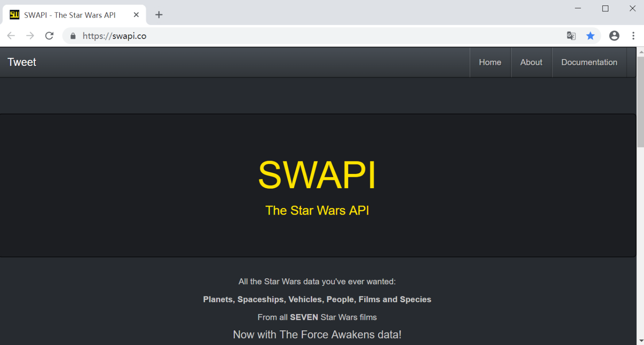
Task: Click the scrollbar down arrow
Action: coord(640,341)
